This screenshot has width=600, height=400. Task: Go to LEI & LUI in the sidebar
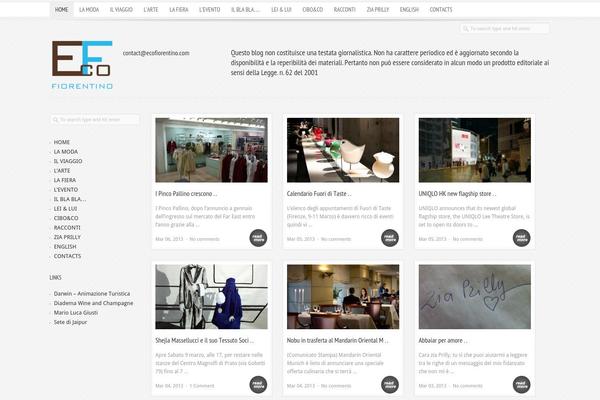pos(65,209)
